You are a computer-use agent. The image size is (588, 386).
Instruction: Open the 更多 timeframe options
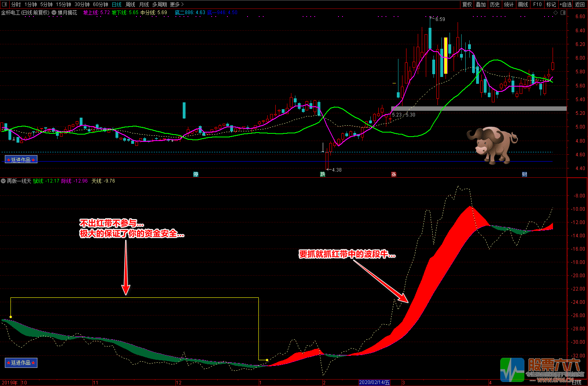pos(177,4)
